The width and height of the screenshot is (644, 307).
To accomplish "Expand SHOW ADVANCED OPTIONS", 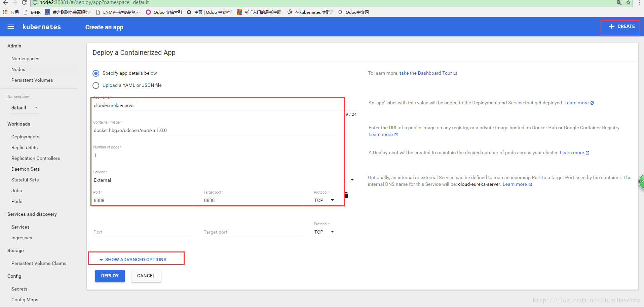I will (x=133, y=260).
